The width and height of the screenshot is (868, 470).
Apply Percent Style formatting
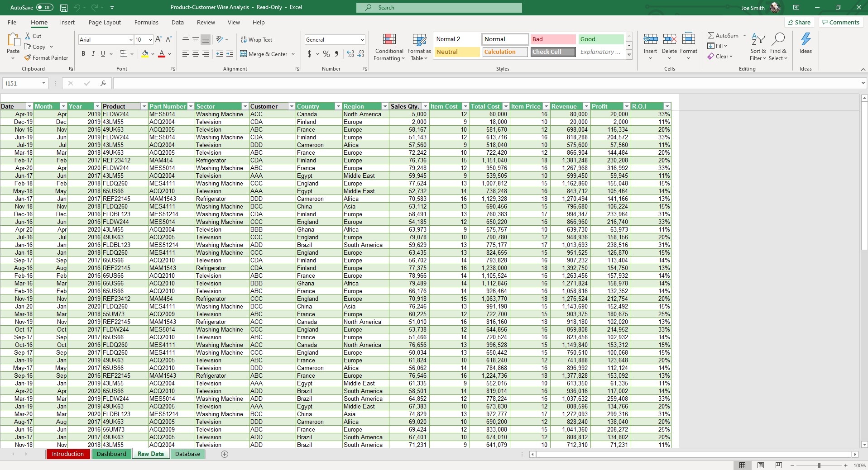[326, 54]
